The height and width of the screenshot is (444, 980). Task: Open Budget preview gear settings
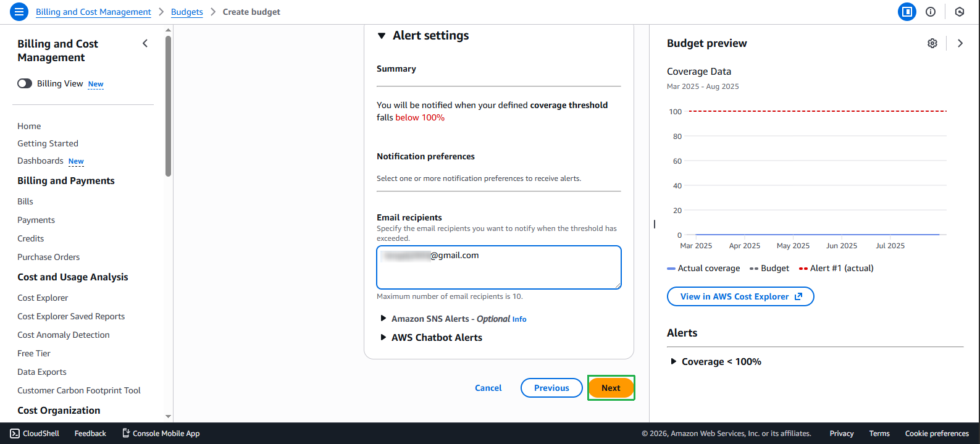coord(932,43)
